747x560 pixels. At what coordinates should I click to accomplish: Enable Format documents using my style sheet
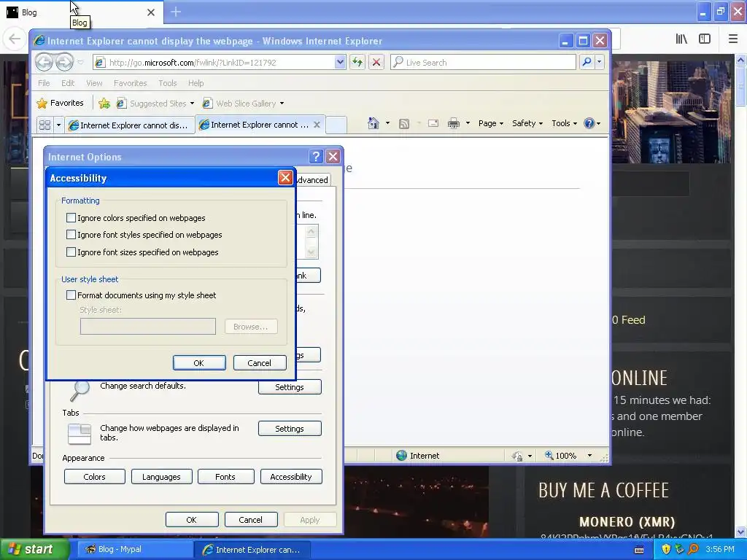tap(71, 295)
